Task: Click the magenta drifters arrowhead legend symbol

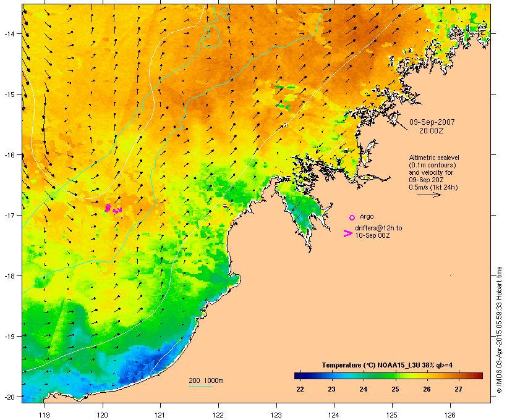Action: pos(347,233)
